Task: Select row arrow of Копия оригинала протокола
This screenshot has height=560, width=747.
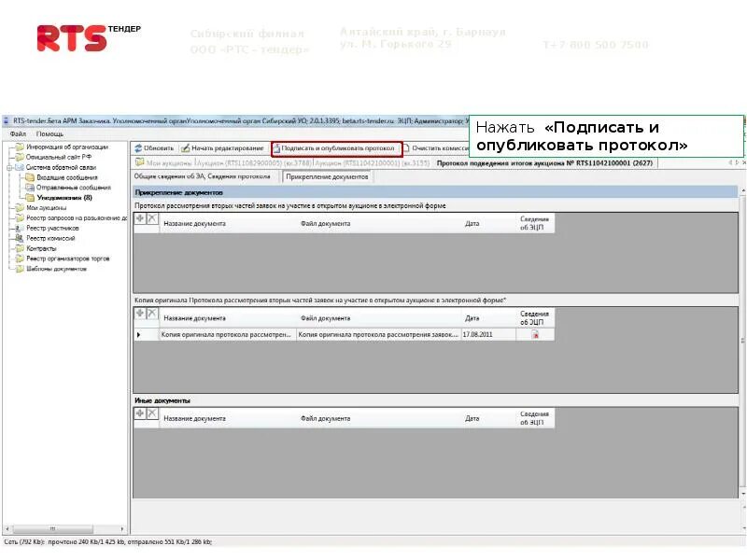Action: [x=138, y=335]
